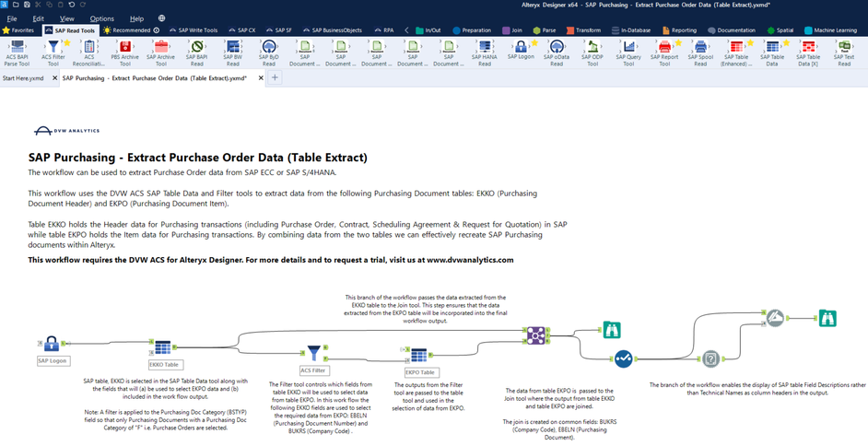This screenshot has width=868, height=446.
Task: Select the SAP ByD Read tool
Action: click(x=269, y=53)
